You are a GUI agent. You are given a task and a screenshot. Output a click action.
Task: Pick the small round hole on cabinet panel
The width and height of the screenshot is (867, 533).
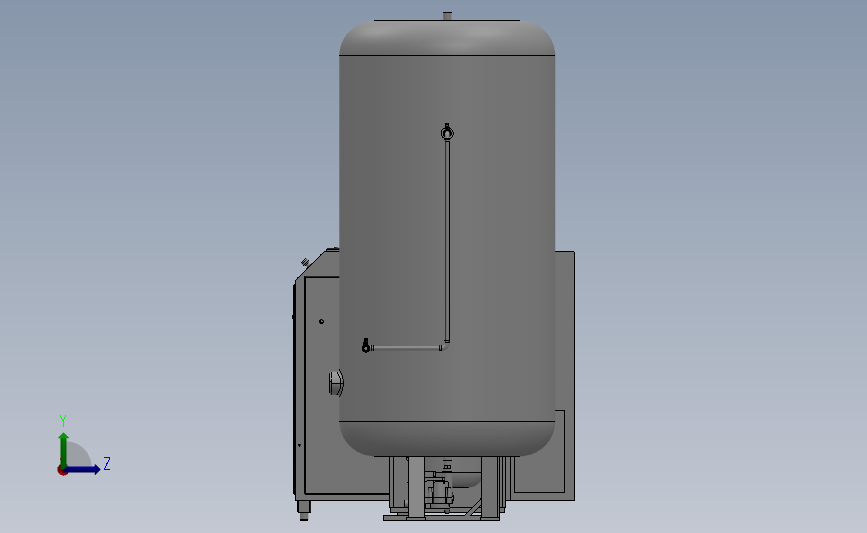pos(321,321)
